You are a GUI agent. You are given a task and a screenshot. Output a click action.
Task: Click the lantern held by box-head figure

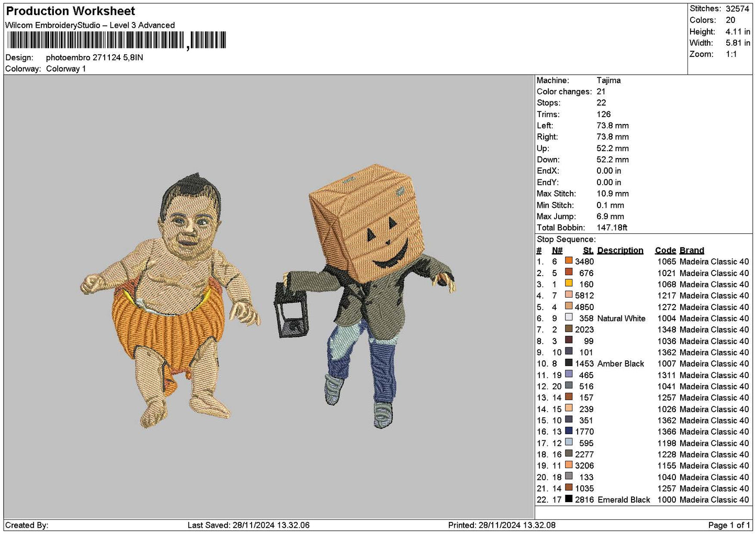(x=291, y=310)
